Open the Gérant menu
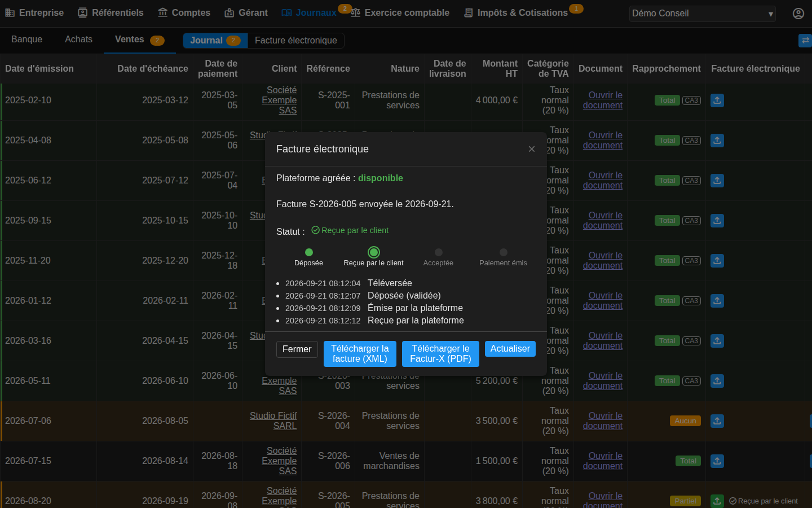Image resolution: width=812 pixels, height=508 pixels. [x=246, y=12]
